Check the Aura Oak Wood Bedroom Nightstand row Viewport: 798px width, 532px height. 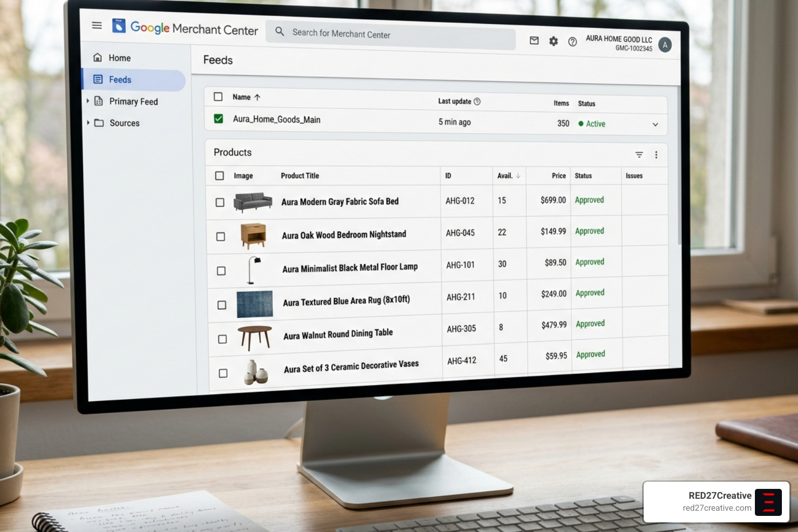(220, 236)
